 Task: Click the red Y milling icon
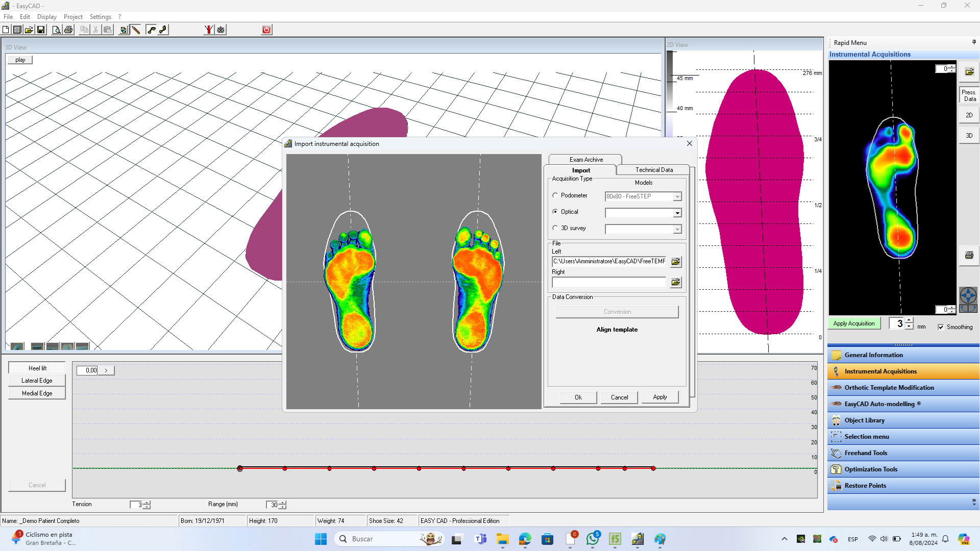208,30
